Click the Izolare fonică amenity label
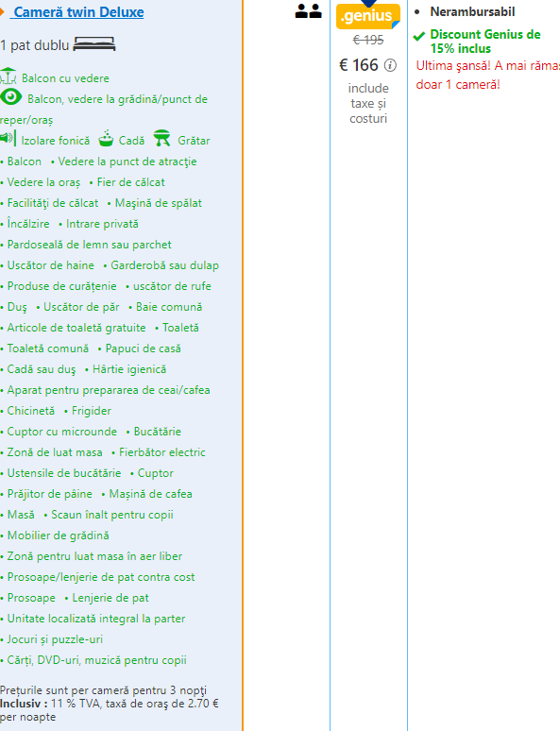The image size is (560, 731). click(x=56, y=141)
